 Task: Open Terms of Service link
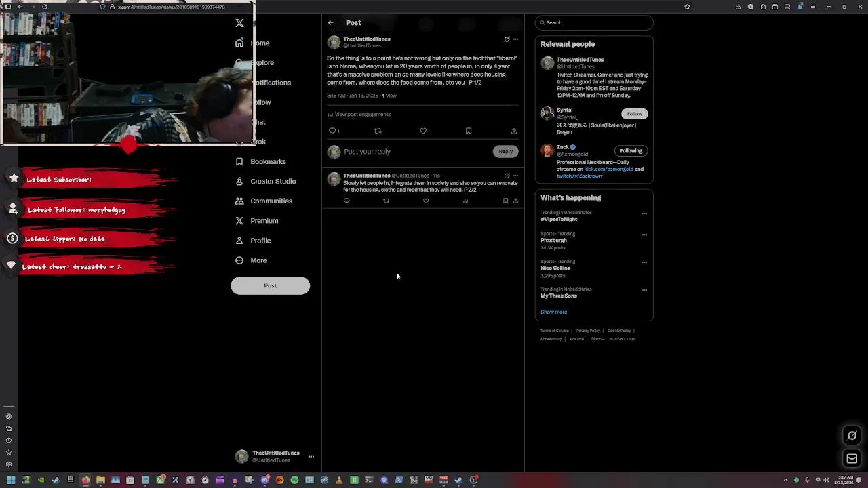pos(554,331)
